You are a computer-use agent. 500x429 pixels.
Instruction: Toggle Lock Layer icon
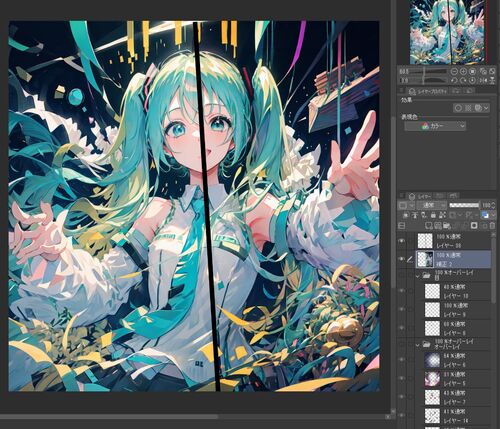[x=433, y=215]
